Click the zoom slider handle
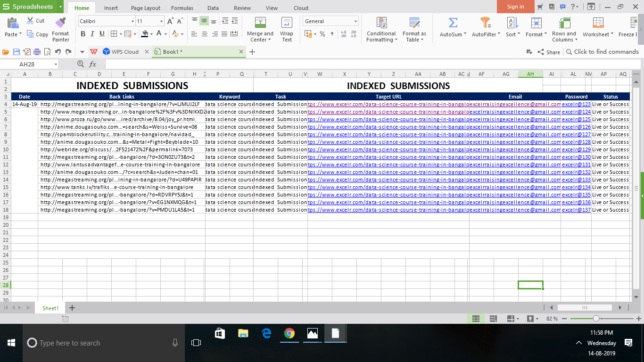 click(x=596, y=319)
